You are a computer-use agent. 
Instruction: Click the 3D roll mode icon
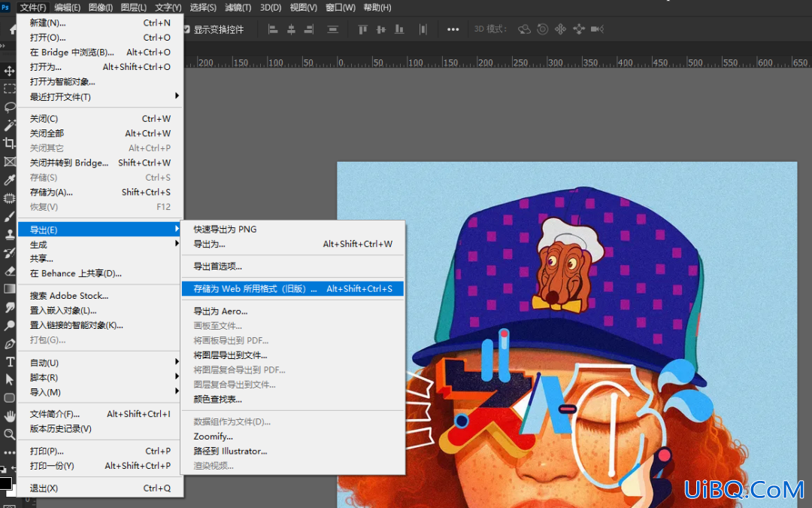coord(542,29)
